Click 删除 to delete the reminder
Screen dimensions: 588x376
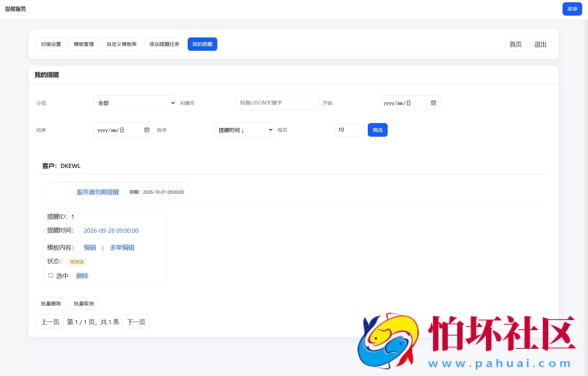coord(82,275)
